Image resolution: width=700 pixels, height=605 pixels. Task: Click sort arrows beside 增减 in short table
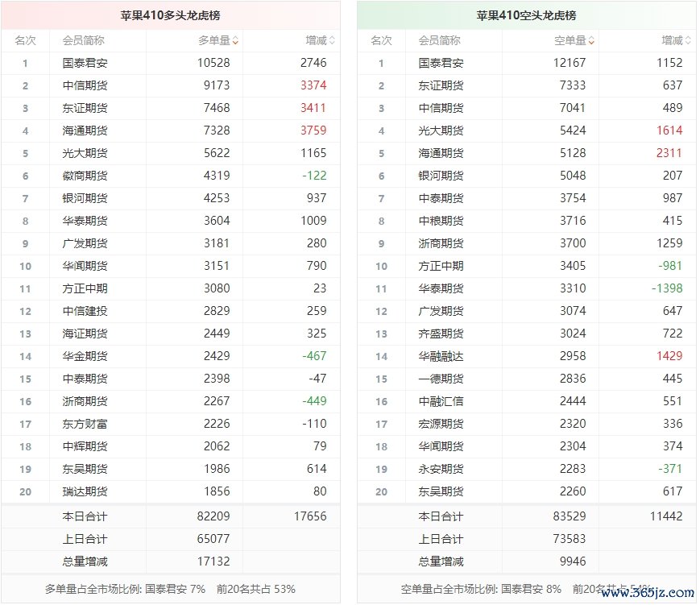click(688, 40)
